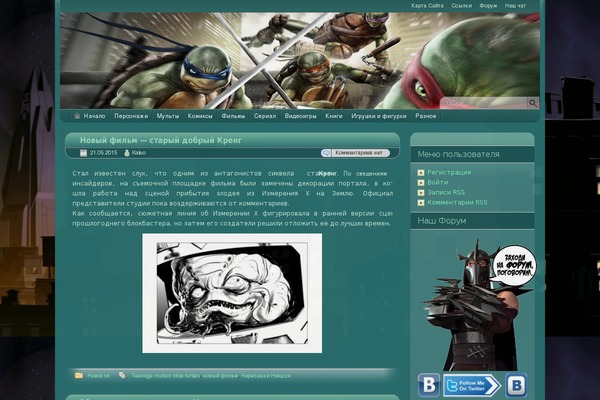Click the Войти link in the user menu
This screenshot has width=600, height=400.
[x=437, y=183]
